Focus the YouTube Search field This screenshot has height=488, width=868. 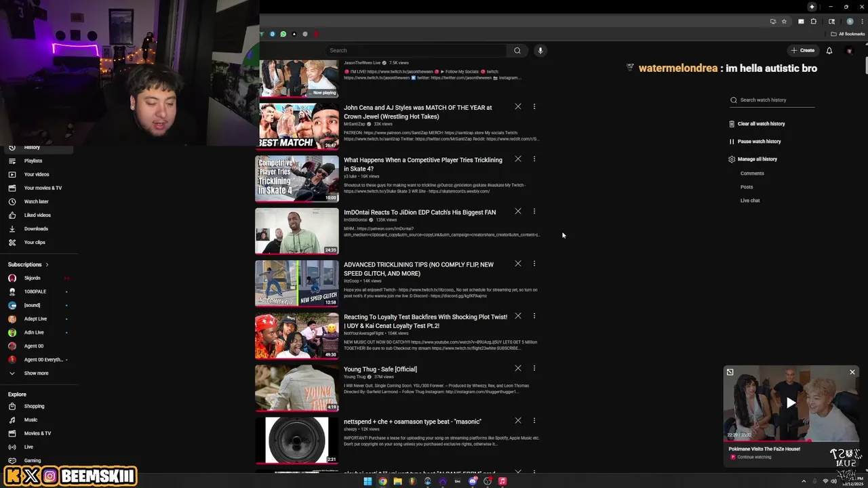pos(417,50)
